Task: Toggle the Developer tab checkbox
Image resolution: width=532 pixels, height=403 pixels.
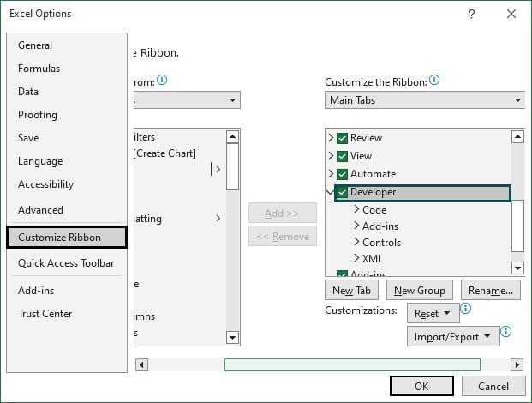Action: [x=342, y=193]
